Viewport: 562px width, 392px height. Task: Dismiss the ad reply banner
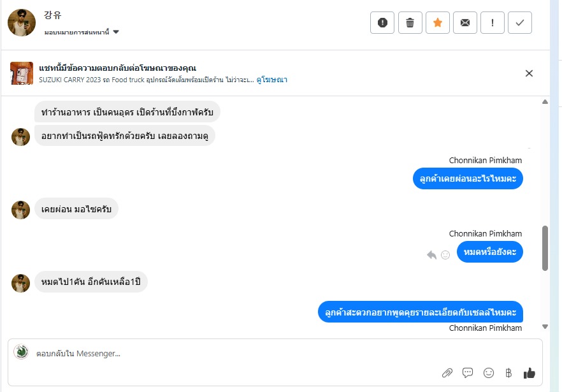529,73
